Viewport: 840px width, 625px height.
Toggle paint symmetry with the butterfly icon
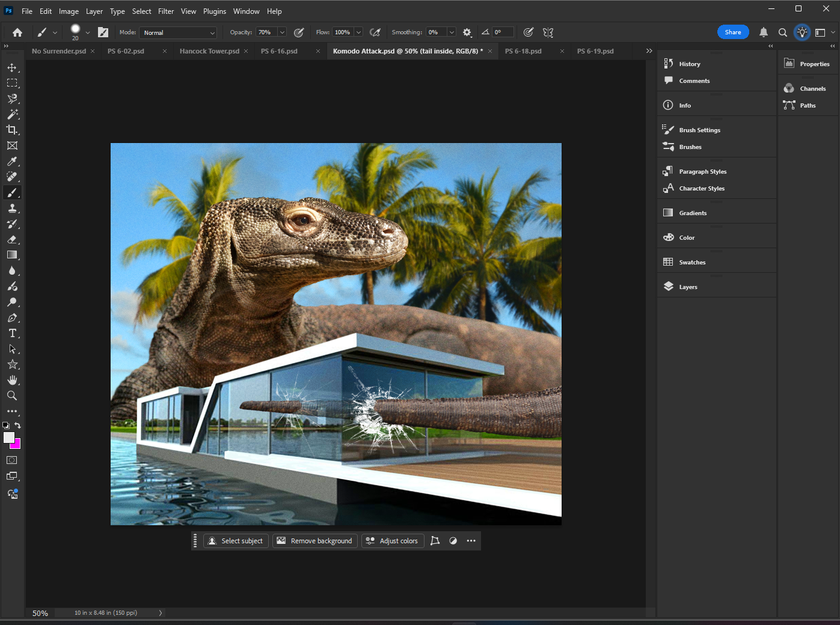tap(547, 32)
